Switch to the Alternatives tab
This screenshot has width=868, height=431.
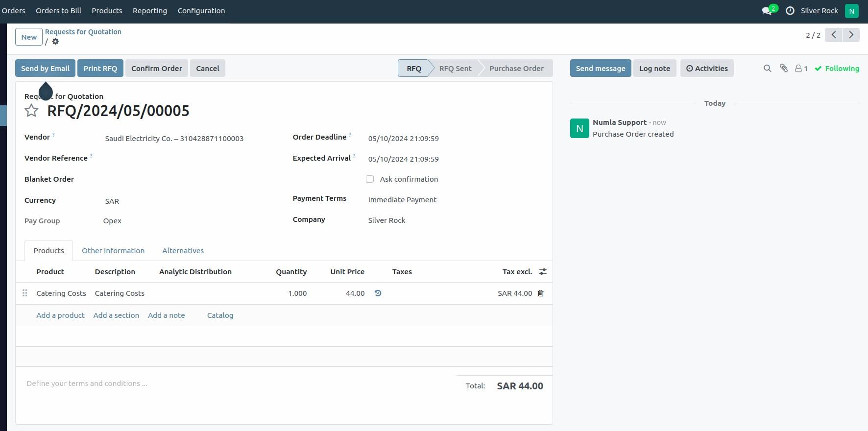[x=183, y=251]
